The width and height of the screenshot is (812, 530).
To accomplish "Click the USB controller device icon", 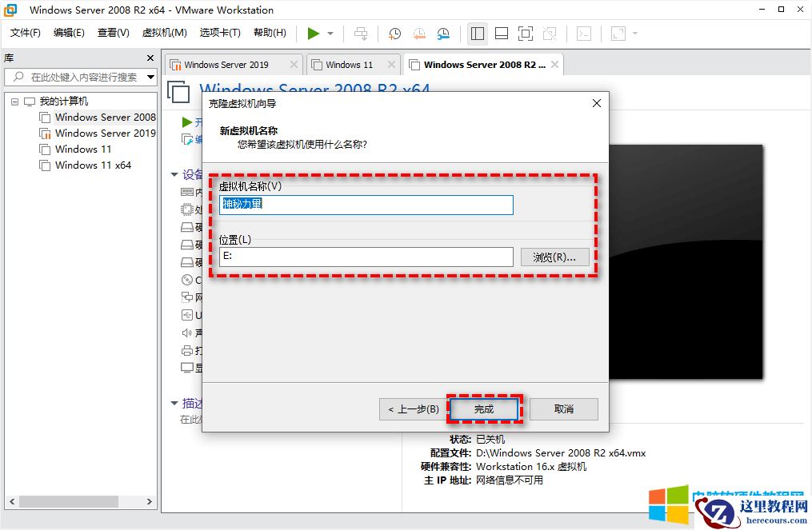I will click(187, 315).
